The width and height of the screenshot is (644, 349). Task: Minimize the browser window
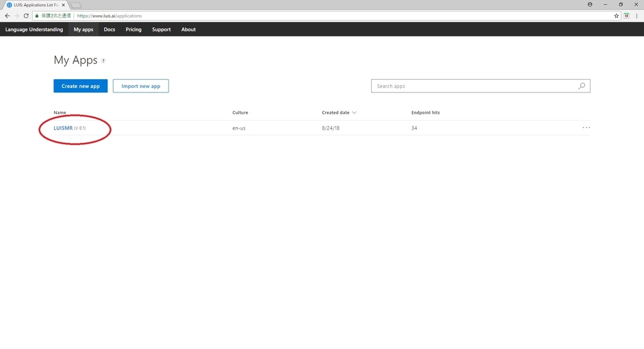pyautogui.click(x=606, y=4)
